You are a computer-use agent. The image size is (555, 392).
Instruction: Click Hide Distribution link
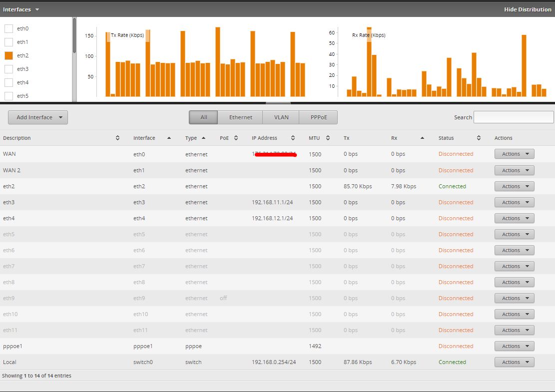[528, 9]
